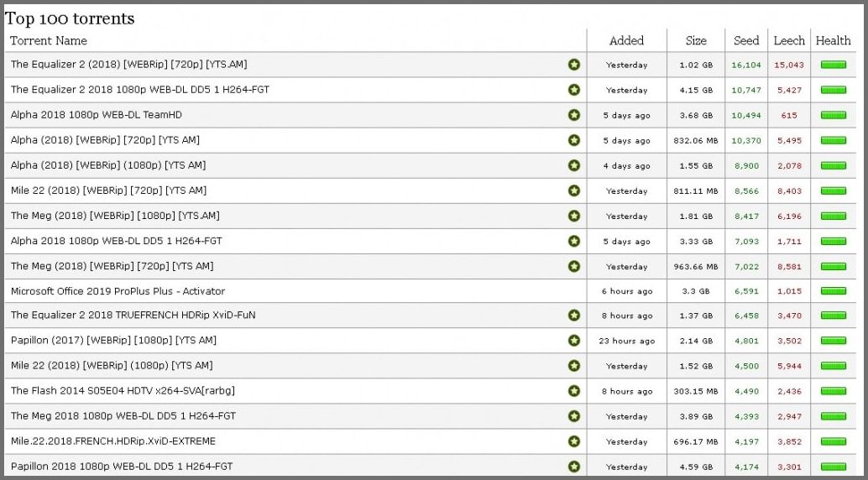Click star icon for Alpha (2018) [720p] row

[574, 140]
